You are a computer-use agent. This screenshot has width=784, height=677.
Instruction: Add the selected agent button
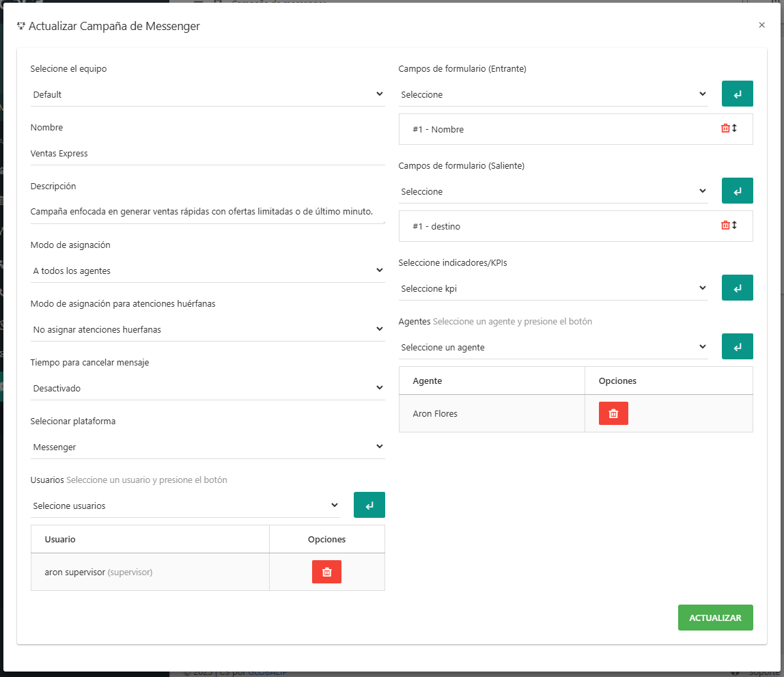[737, 347]
